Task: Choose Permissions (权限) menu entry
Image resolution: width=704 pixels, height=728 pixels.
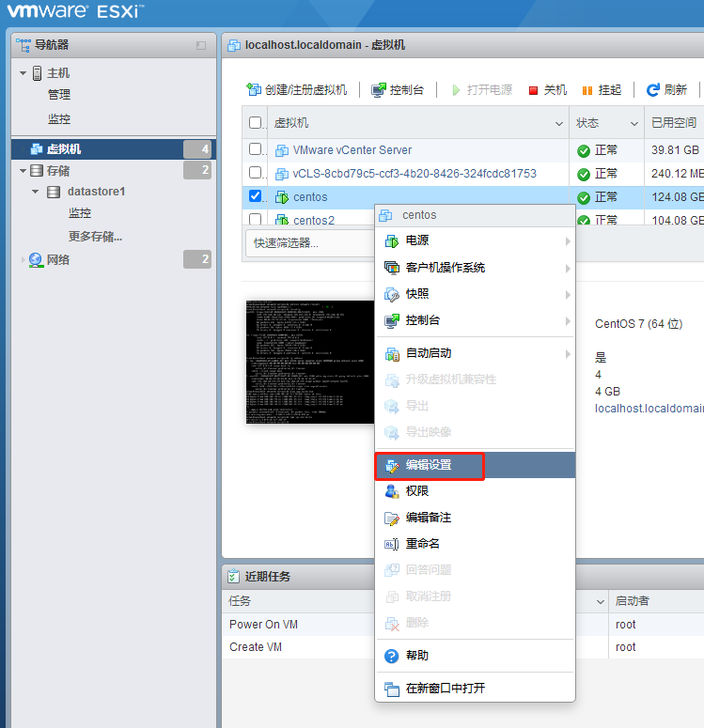Action: tap(475, 491)
